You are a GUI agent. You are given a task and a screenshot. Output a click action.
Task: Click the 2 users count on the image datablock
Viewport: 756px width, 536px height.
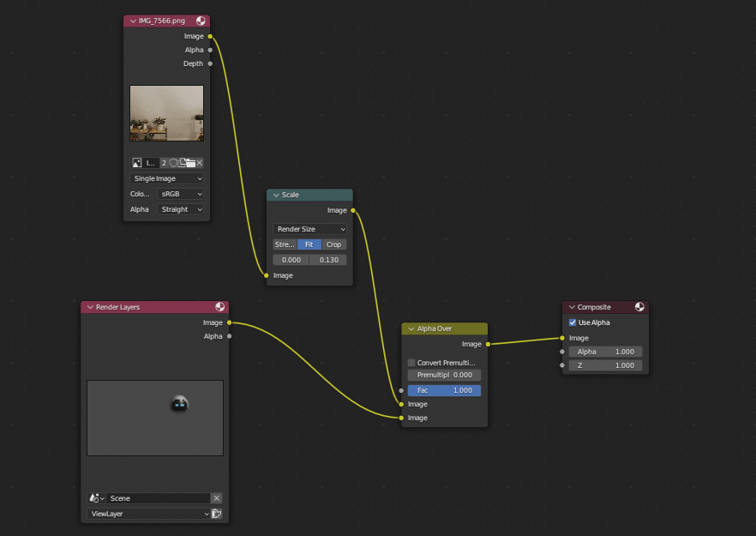coord(164,163)
